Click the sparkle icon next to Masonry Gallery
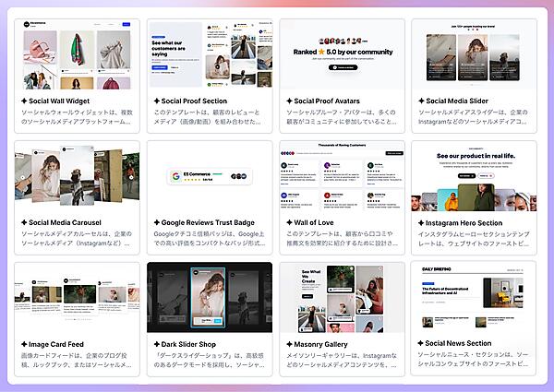The width and height of the screenshot is (554, 392). [x=289, y=344]
